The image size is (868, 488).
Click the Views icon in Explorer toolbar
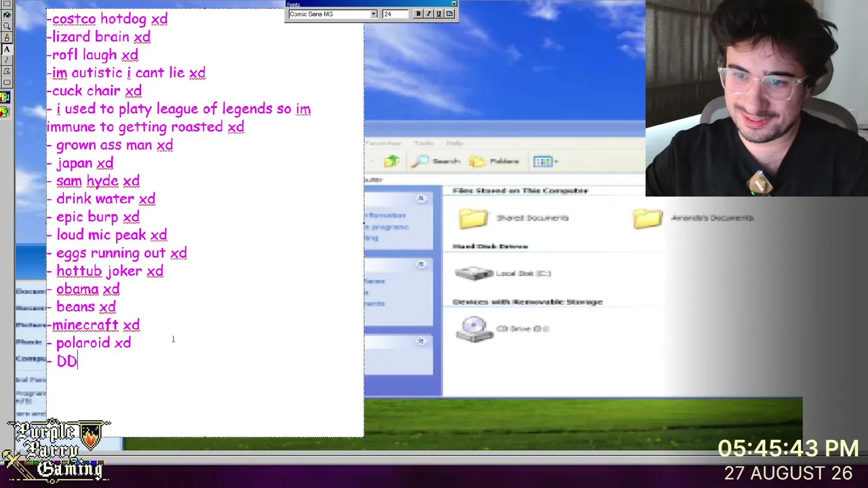coord(542,161)
